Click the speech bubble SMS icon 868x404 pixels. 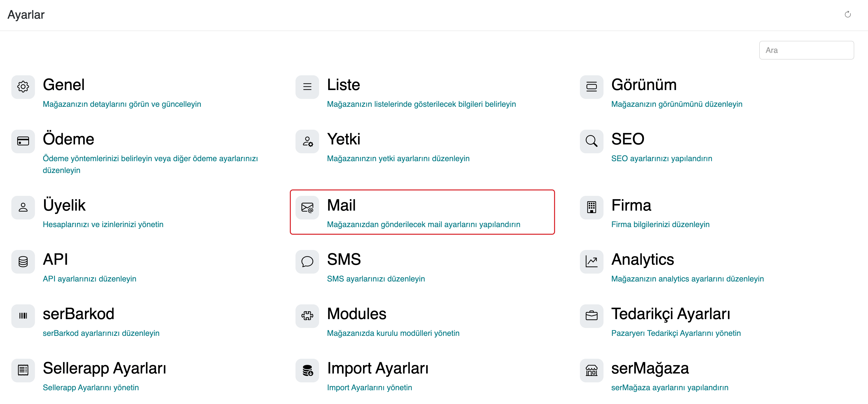click(x=307, y=262)
